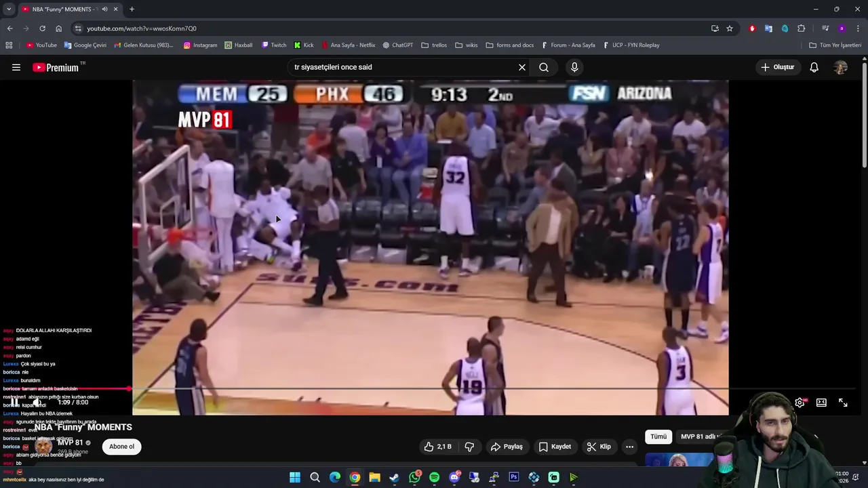Open YouTube notifications bell
Screen dimensions: 868x488
pos(814,67)
